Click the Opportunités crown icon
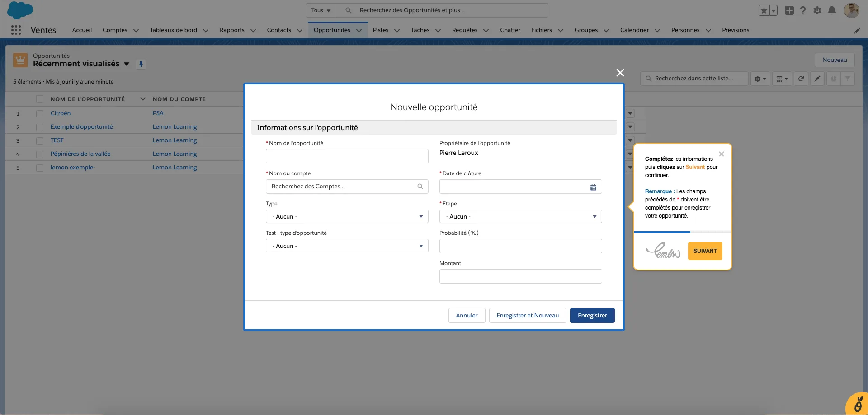 coord(20,60)
